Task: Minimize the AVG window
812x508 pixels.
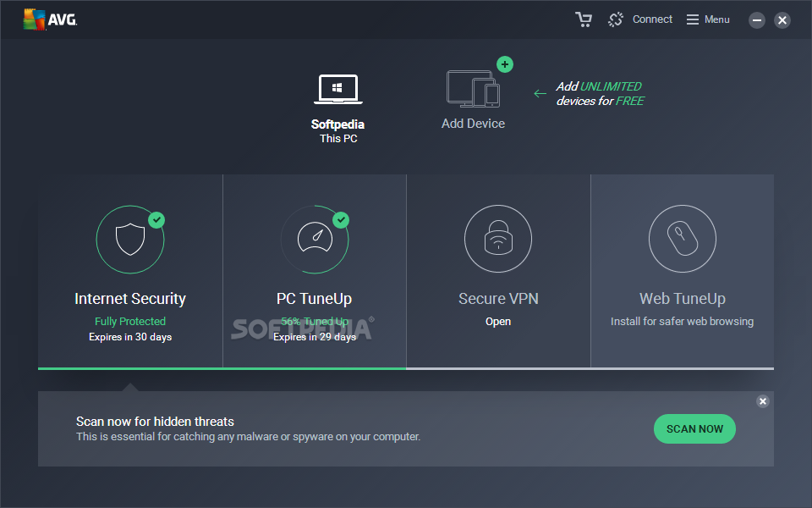Action: coord(756,20)
